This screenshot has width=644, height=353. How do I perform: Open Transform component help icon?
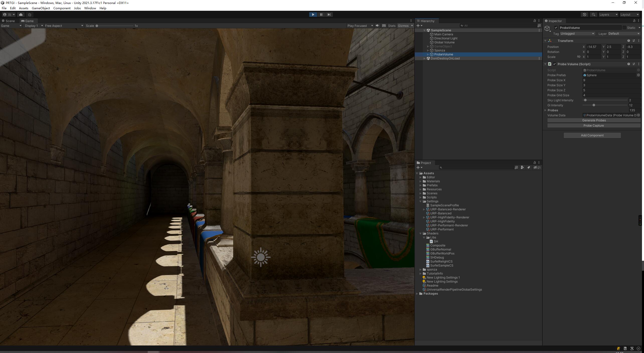628,41
